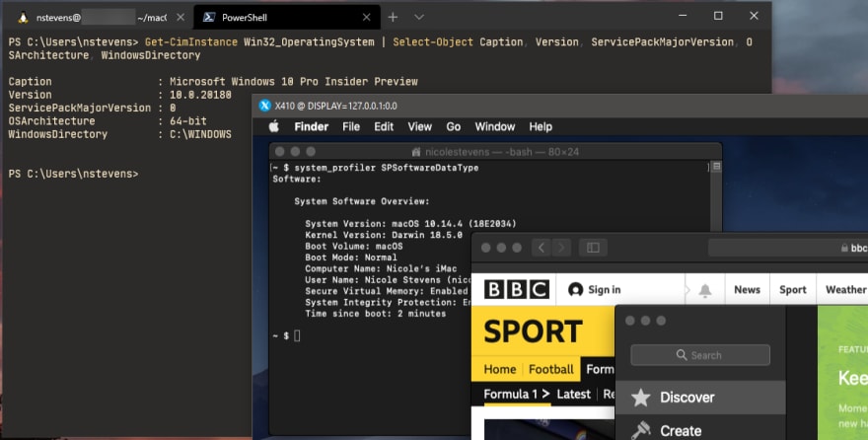Open Latest under Formula 1
Screen dimensions: 868x440
[x=573, y=394]
